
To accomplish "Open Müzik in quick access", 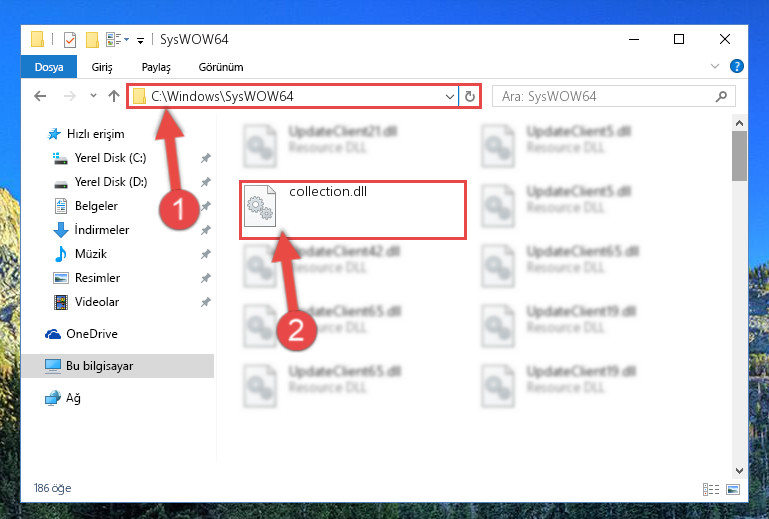I will coord(80,254).
